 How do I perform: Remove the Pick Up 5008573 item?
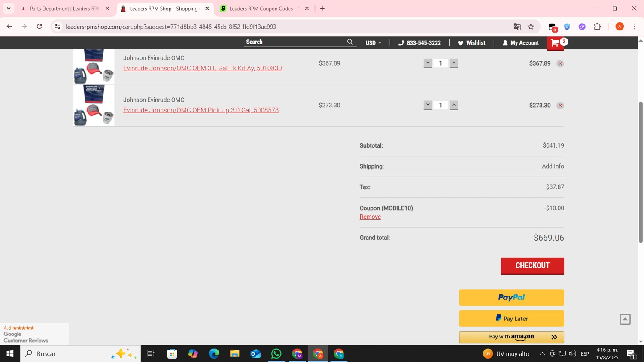[560, 106]
